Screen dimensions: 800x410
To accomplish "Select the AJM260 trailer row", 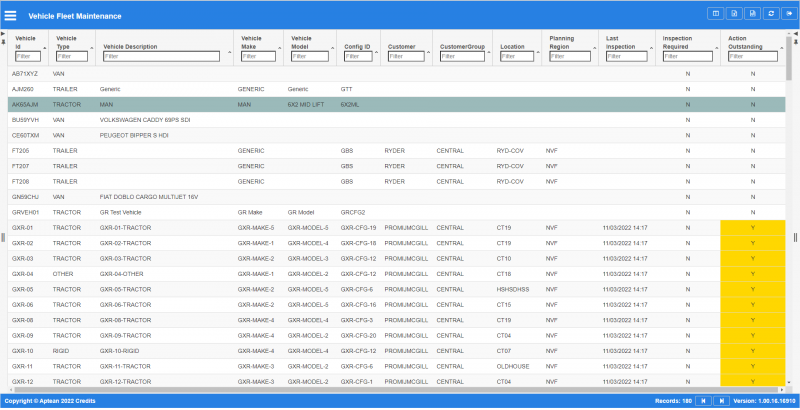I will click(x=396, y=89).
